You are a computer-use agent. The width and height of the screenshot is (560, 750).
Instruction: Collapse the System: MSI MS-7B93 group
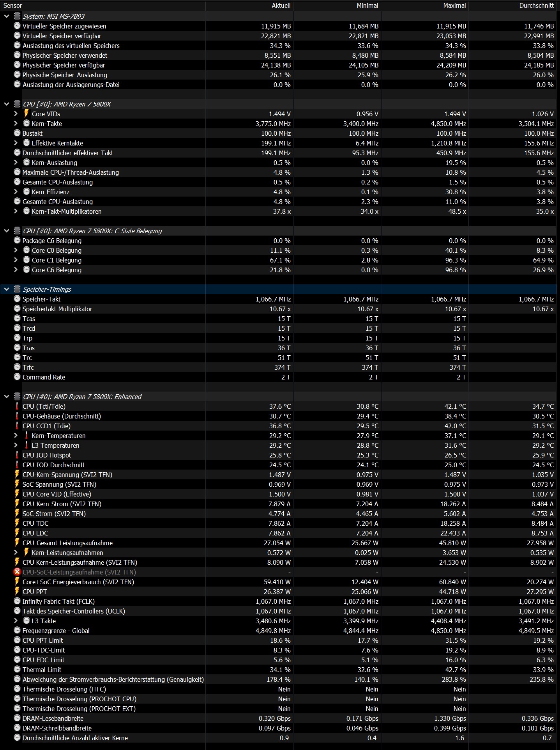[7, 16]
